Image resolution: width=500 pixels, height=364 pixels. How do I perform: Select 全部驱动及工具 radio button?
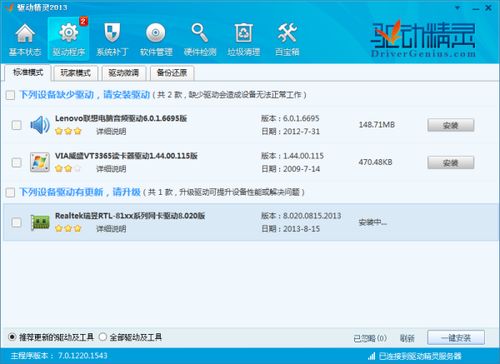(x=102, y=337)
